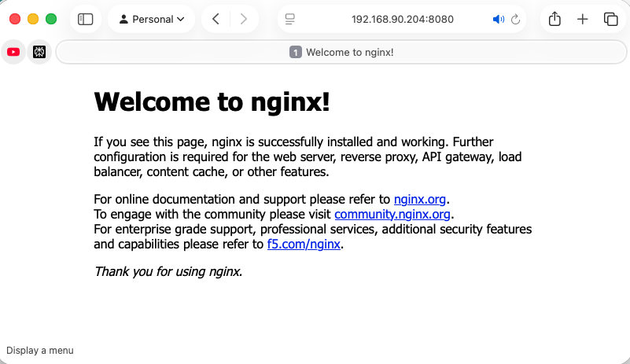
Task: Mute audio using the speaker icon
Action: (x=498, y=19)
